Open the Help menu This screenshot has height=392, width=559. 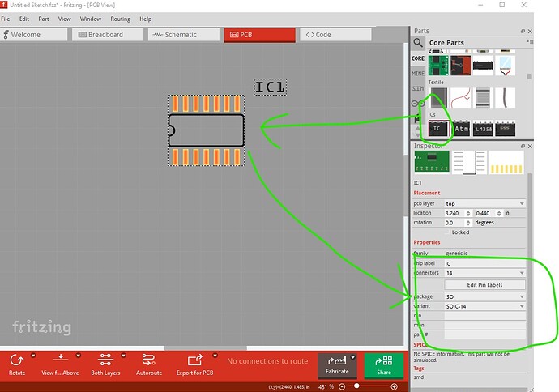(x=146, y=19)
